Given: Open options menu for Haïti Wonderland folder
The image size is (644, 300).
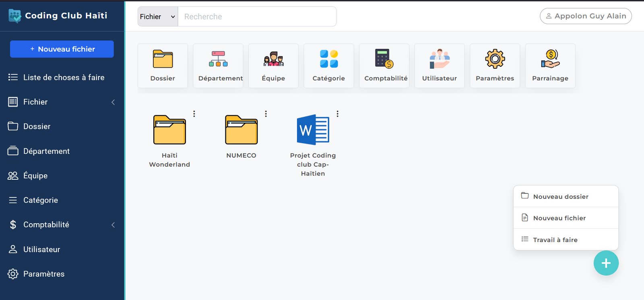Looking at the screenshot, I should tap(194, 114).
